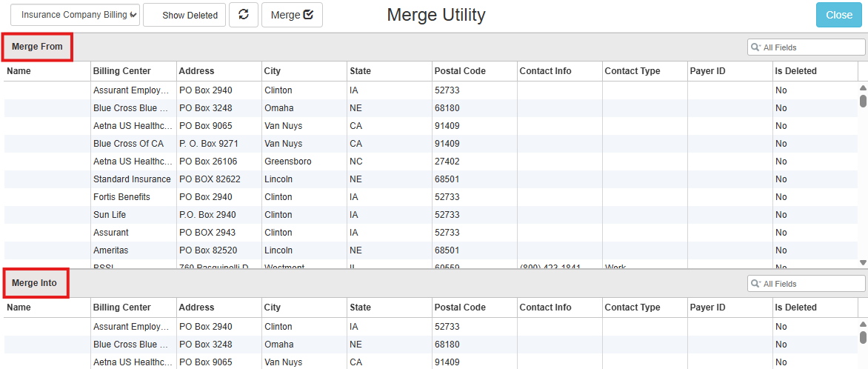Click the Greensboro city cell
This screenshot has height=369, width=868.
(304, 162)
